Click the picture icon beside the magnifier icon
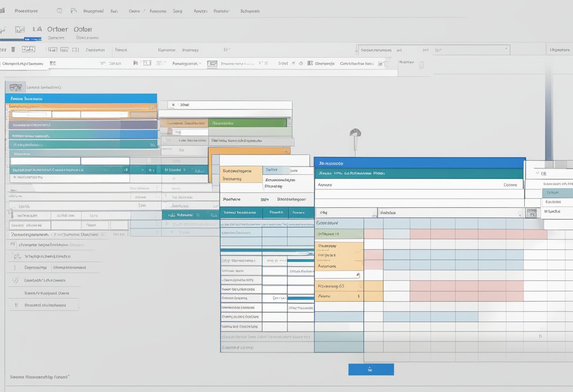Viewport: 573px width, 392px height. click(x=73, y=10)
